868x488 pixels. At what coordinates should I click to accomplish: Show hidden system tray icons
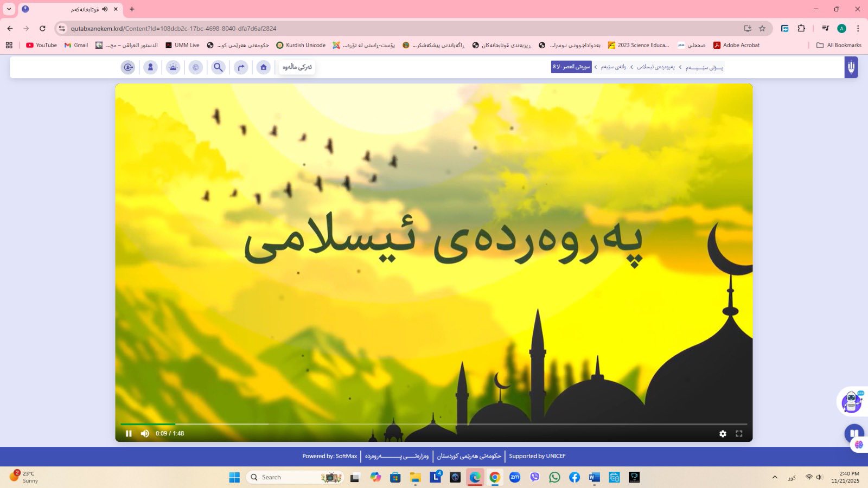click(x=775, y=477)
